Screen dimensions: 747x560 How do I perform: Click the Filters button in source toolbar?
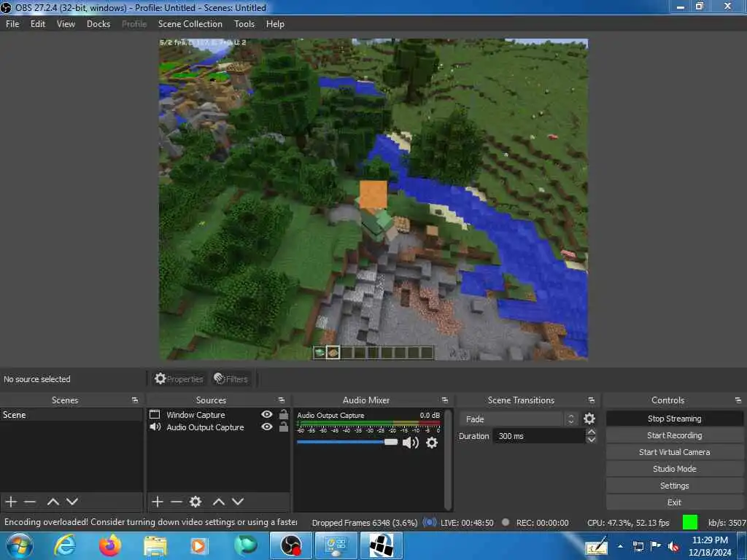click(231, 379)
